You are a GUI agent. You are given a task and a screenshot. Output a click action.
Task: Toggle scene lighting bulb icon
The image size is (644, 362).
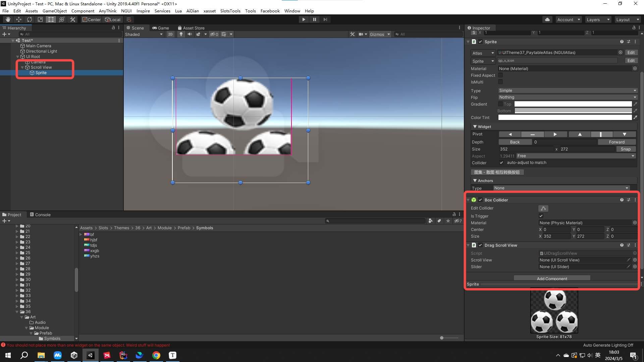[x=181, y=34]
